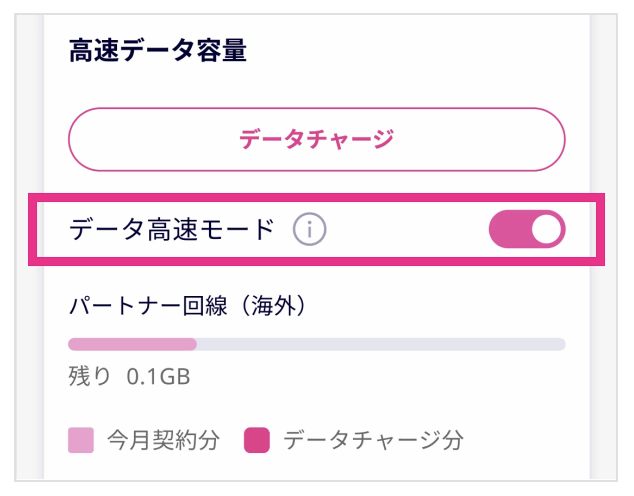This screenshot has height=496, width=634.
Task: Click the データ高速モード label text
Action: 172,229
